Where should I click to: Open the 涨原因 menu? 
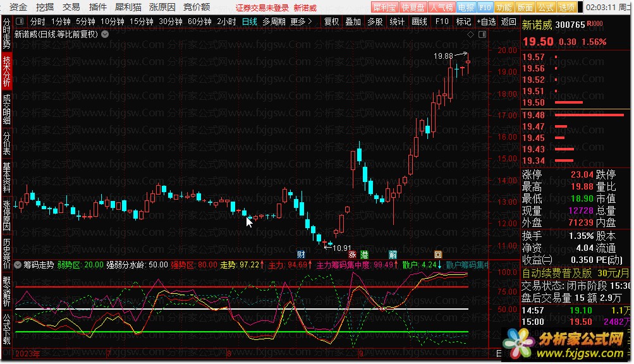pyautogui.click(x=162, y=8)
